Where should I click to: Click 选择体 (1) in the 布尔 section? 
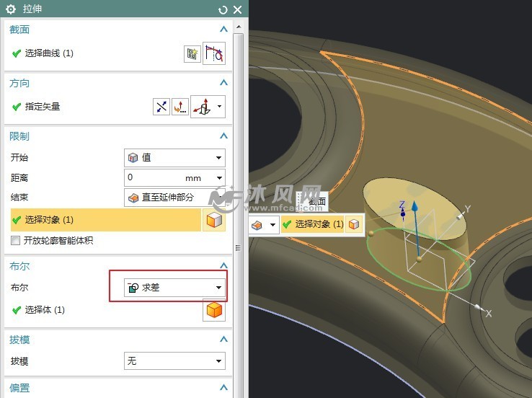(x=45, y=310)
